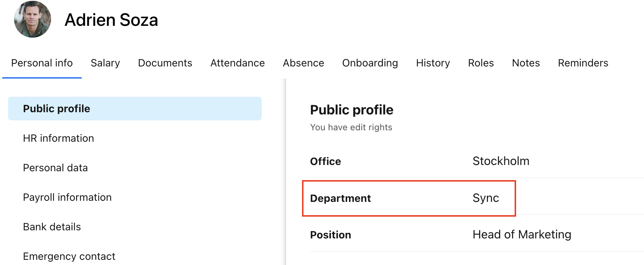Click the Position value Head of Marketing
This screenshot has height=265, width=644.
522,234
